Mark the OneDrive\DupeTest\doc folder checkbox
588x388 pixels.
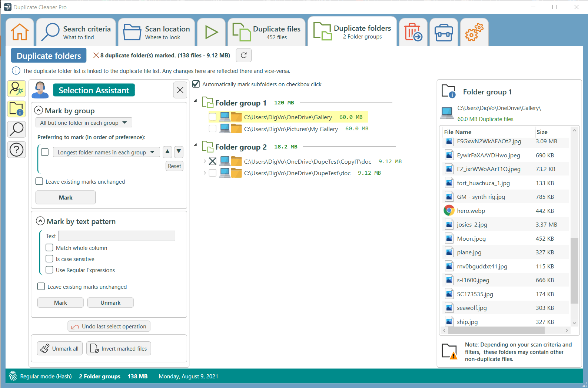[213, 173]
